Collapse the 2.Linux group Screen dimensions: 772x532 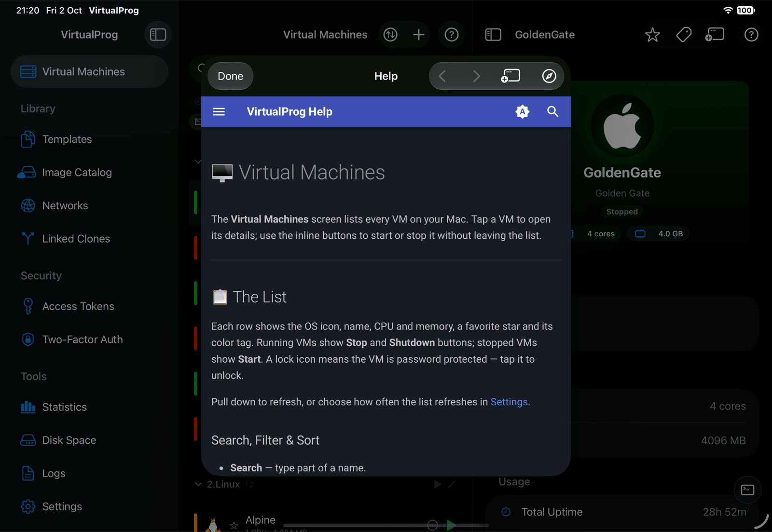[x=198, y=484]
